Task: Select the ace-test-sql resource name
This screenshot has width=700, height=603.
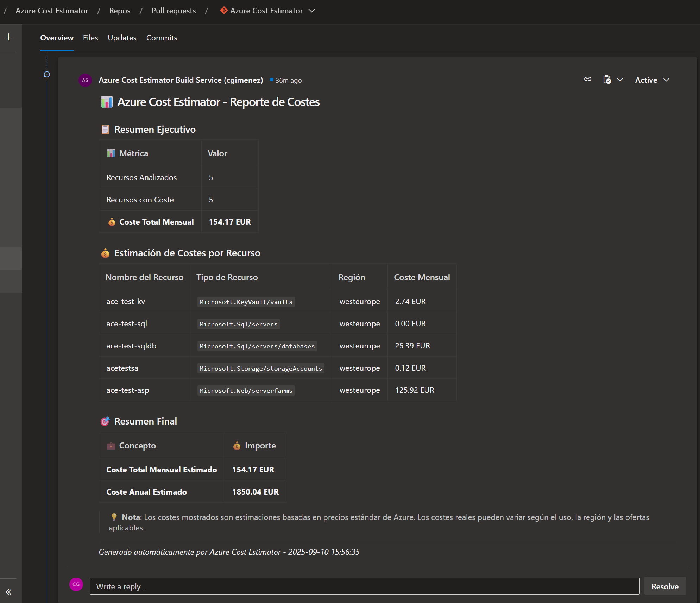Action: pyautogui.click(x=127, y=324)
